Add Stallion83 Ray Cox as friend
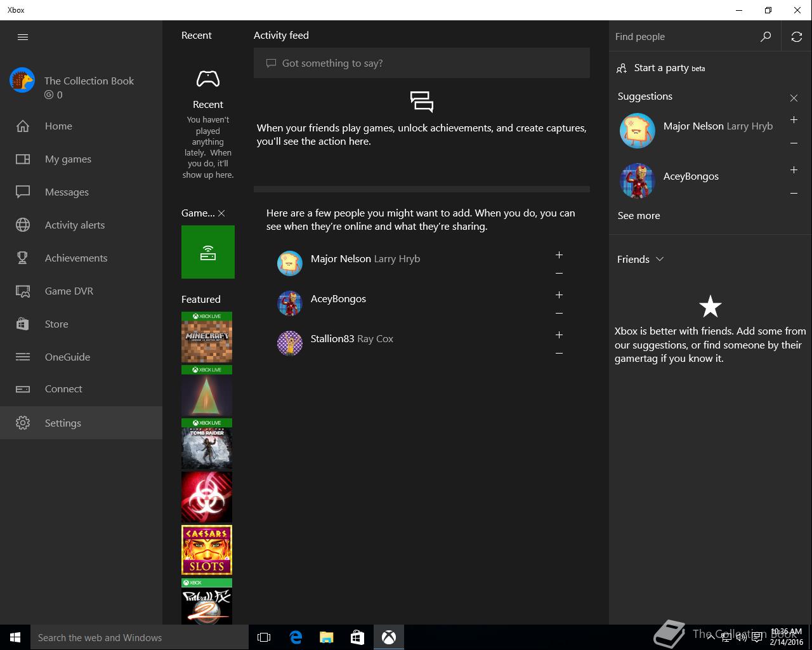The image size is (812, 650). pyautogui.click(x=559, y=335)
